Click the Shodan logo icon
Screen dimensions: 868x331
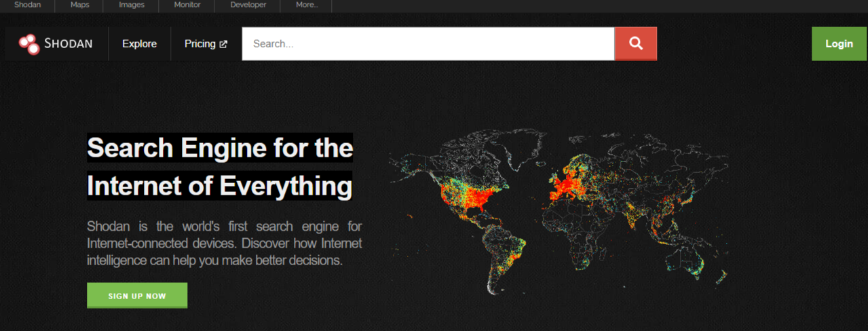29,44
